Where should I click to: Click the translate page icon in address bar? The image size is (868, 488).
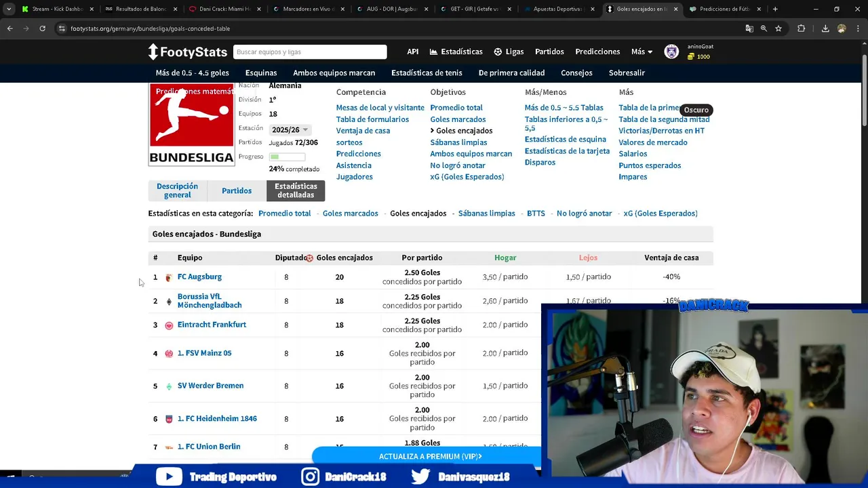pos(749,28)
